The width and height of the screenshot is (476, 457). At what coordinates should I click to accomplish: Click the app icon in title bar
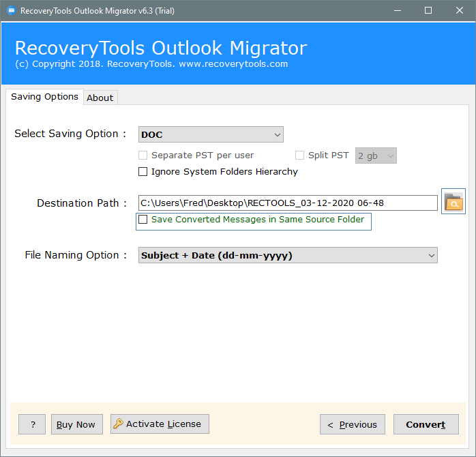click(x=12, y=11)
